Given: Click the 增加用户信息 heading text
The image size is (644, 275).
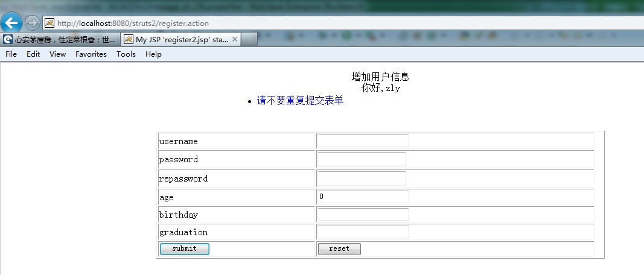Looking at the screenshot, I should (381, 77).
